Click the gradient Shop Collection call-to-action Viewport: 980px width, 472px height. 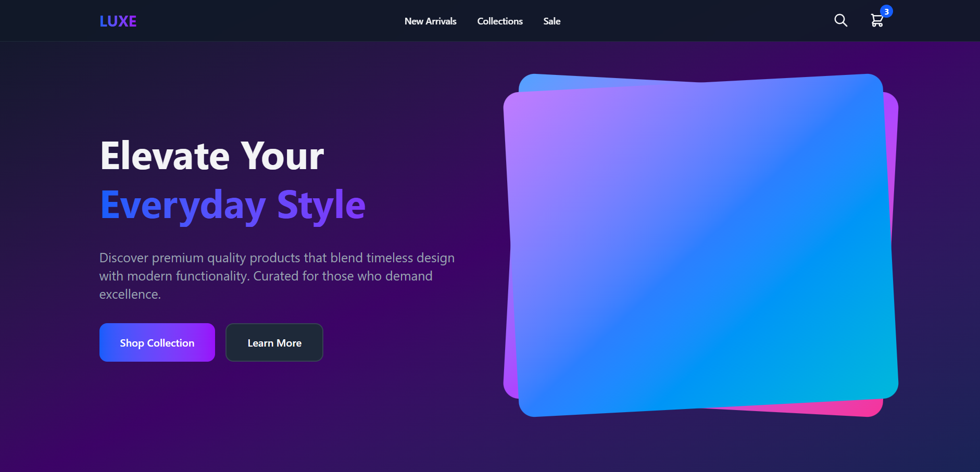pyautogui.click(x=157, y=342)
